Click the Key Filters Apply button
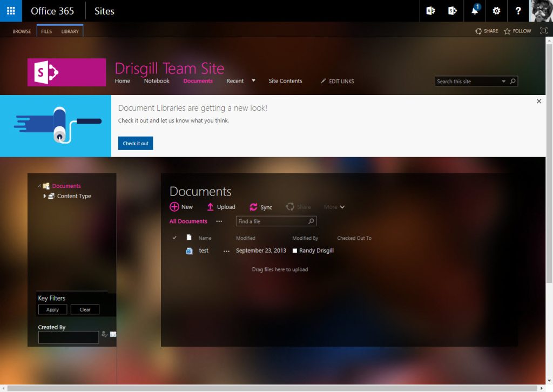The image size is (553, 392). tap(52, 309)
